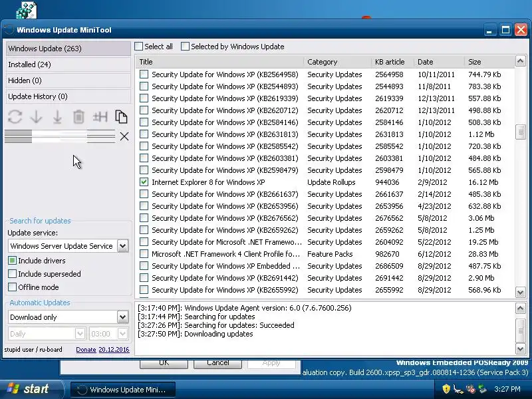Screen dimensions: 532x399
Task: Sort by the Date column header
Action: (439, 62)
